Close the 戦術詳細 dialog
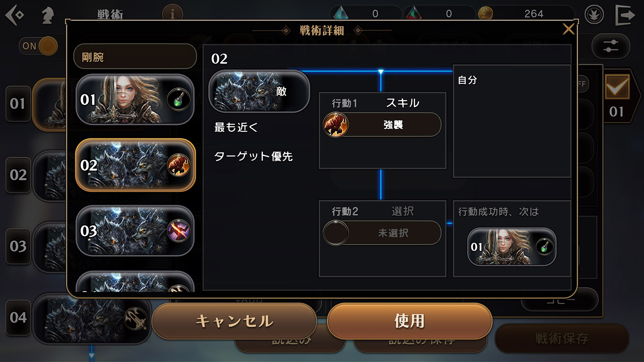 (x=568, y=29)
